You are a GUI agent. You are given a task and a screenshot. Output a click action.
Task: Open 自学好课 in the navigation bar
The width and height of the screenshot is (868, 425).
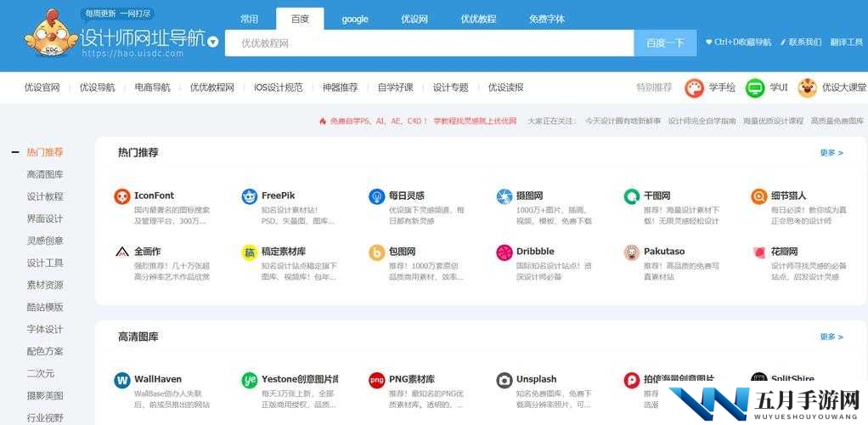(x=396, y=88)
